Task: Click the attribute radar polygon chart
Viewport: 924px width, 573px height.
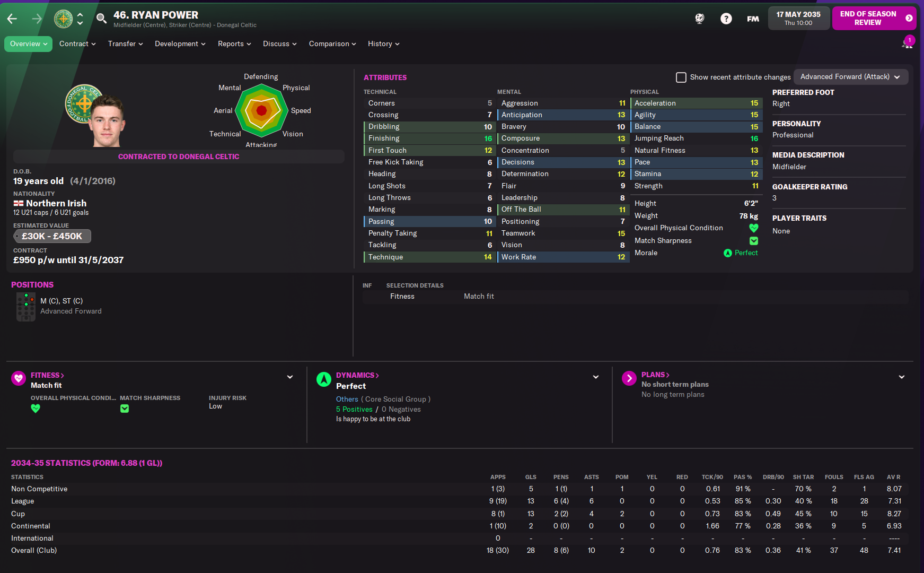Action: tap(261, 111)
